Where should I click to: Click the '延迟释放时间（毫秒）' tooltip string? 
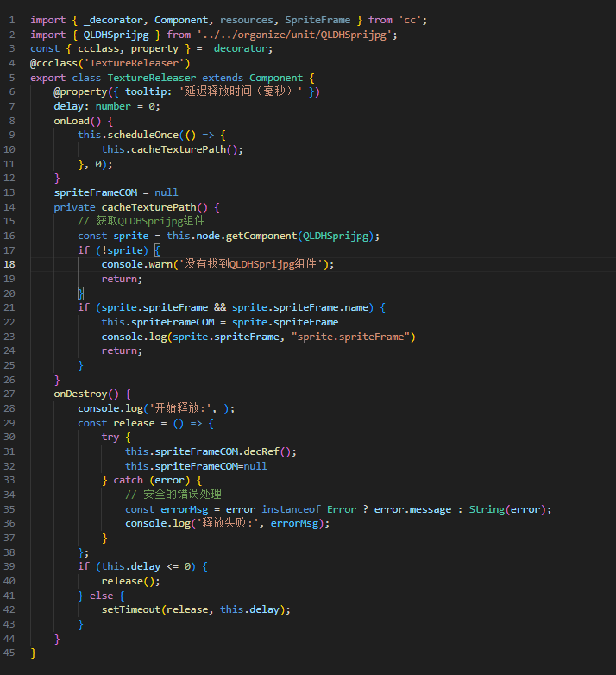tap(240, 91)
